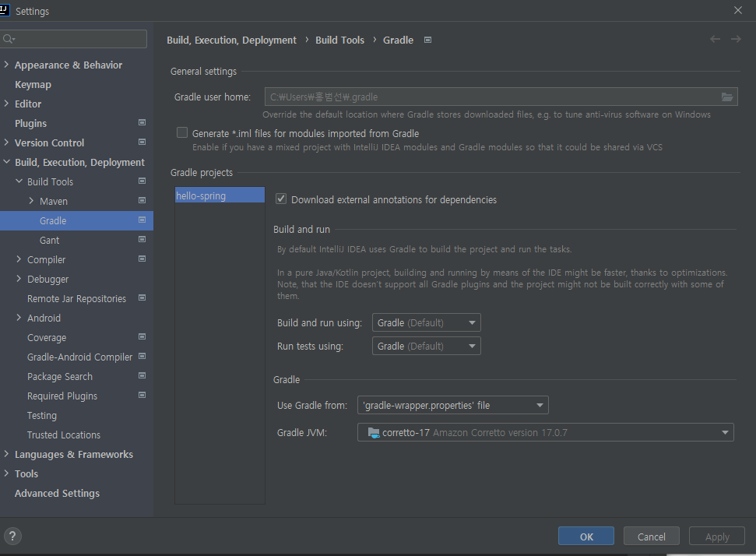
Task: Select the hello-spring Gradle project
Action: 220,195
